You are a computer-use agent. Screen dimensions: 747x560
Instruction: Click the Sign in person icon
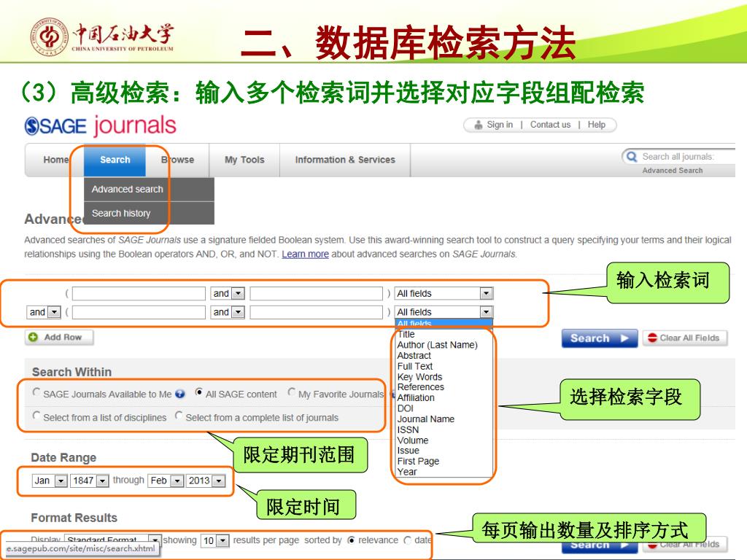point(479,125)
